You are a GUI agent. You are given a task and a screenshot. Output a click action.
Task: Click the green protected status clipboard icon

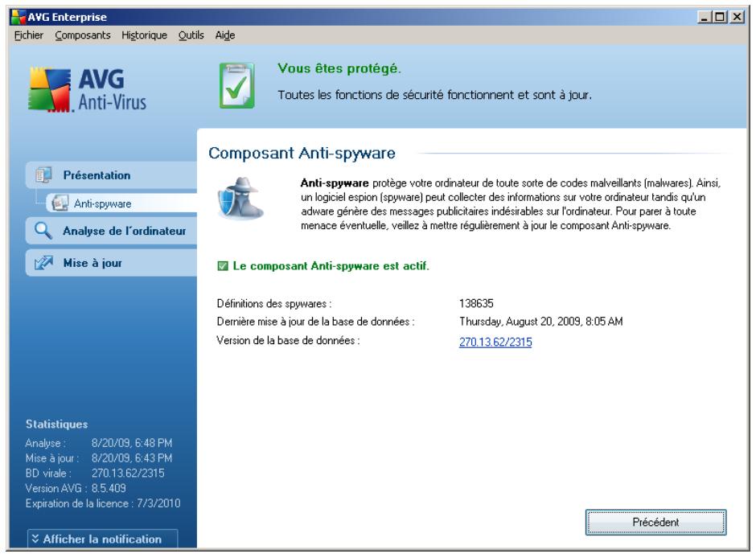236,85
